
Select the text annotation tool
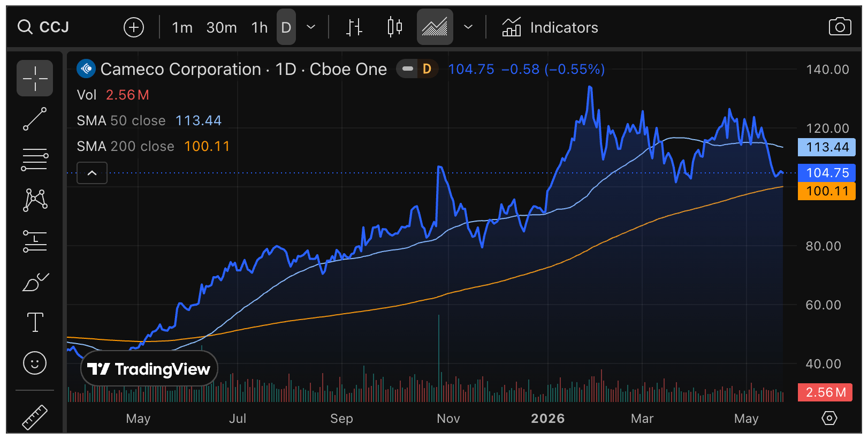[35, 322]
